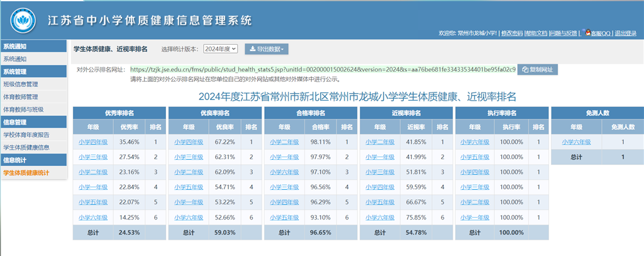Open the 2024年度 version selector
The width and height of the screenshot is (644, 256).
pyautogui.click(x=220, y=48)
